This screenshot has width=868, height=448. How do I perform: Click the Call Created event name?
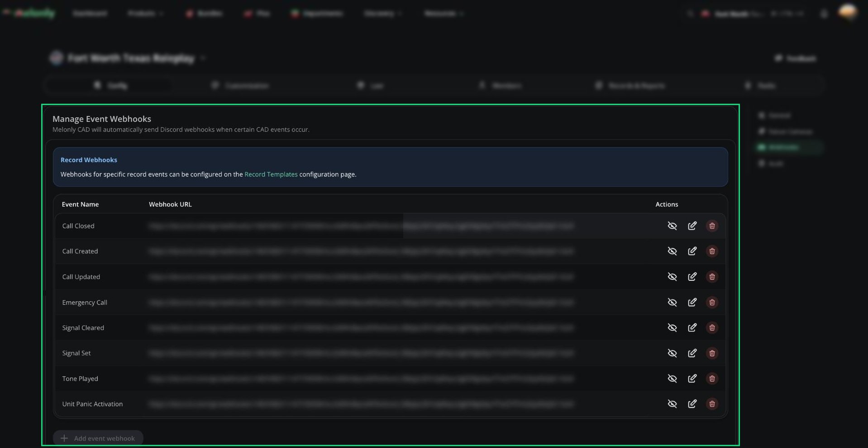click(80, 251)
